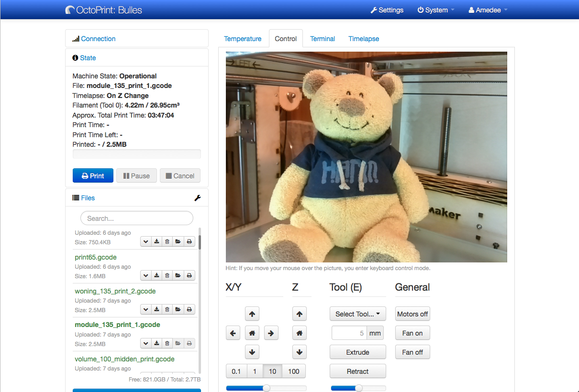
Task: Set jog step size to 0.1
Action: click(x=236, y=371)
